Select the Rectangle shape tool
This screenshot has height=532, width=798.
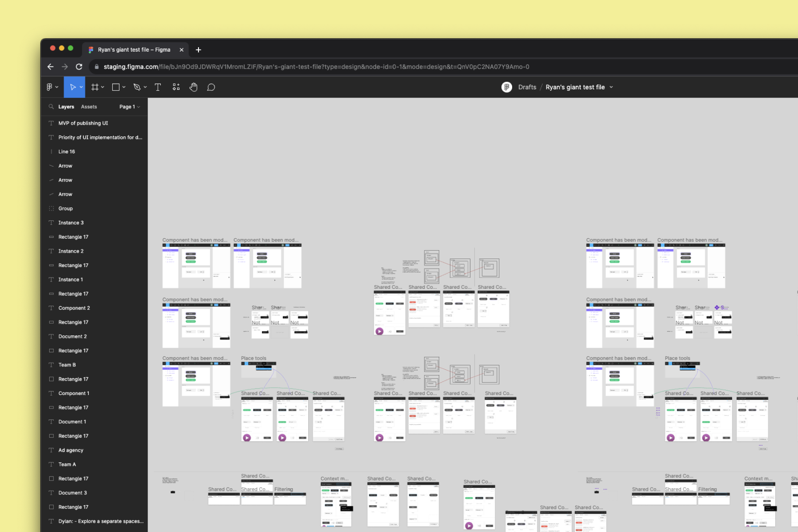[x=116, y=87]
